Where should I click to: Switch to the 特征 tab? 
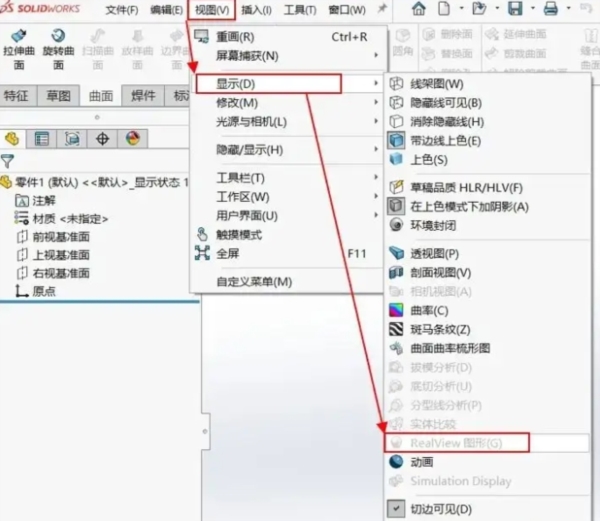[x=16, y=96]
